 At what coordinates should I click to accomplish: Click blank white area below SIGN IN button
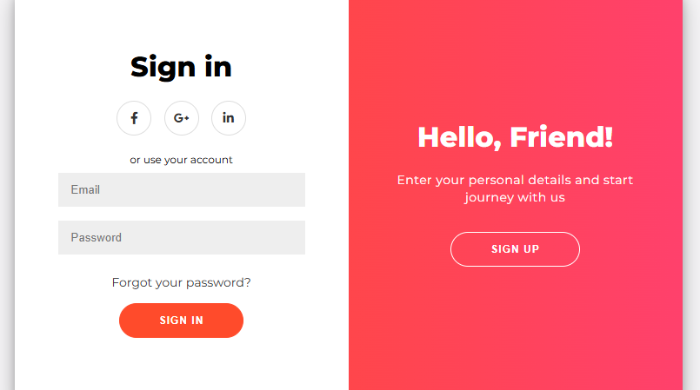point(181,366)
